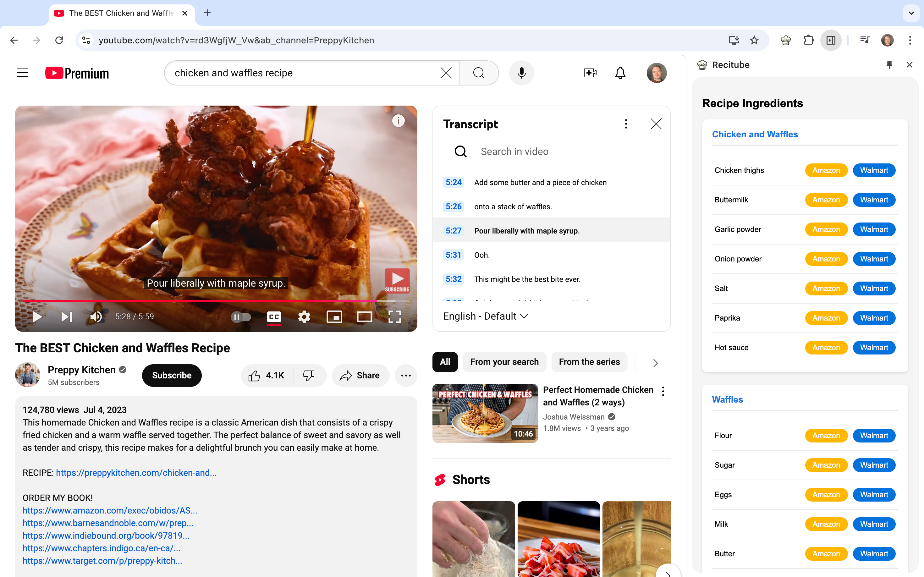
Task: Open the preppykitchen.com recipe link
Action: click(136, 472)
